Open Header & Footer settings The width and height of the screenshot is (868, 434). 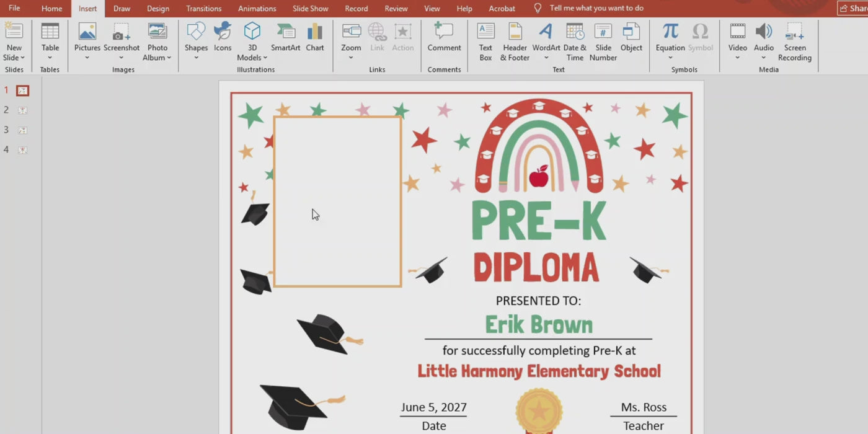click(515, 41)
